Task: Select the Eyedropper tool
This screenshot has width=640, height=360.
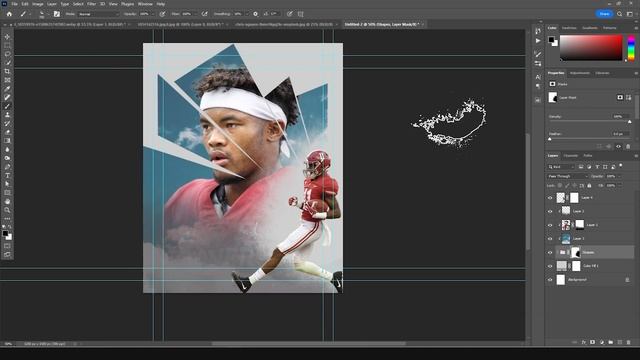Action: [x=7, y=89]
